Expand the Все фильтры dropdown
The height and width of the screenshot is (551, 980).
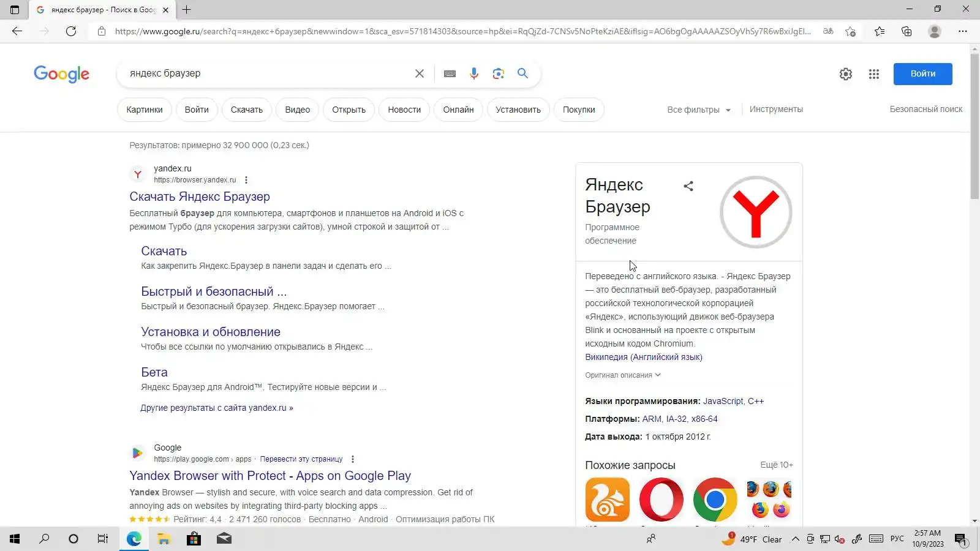click(x=699, y=110)
